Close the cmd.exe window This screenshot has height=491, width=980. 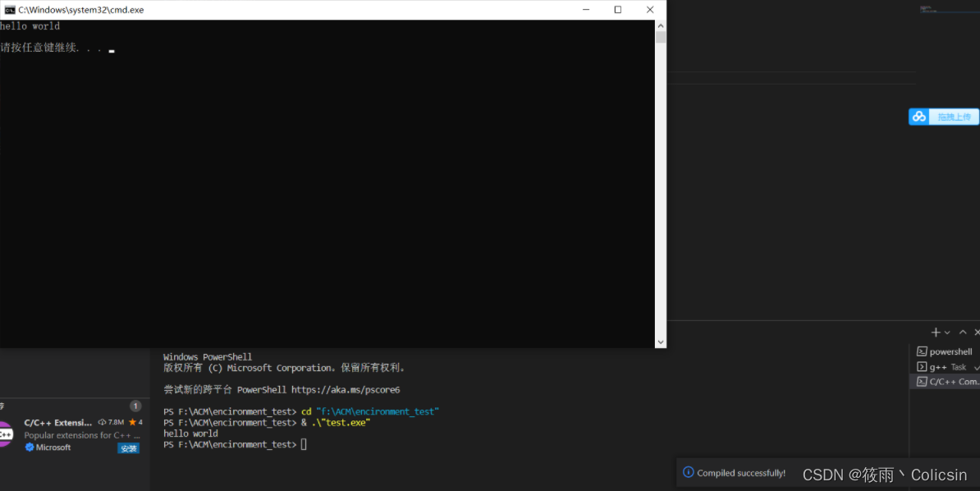coord(650,9)
